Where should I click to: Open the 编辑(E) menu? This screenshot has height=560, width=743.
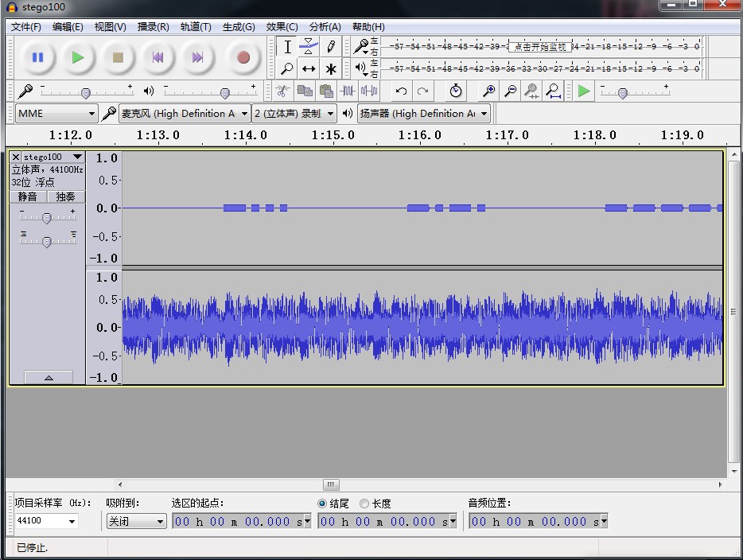[x=68, y=26]
